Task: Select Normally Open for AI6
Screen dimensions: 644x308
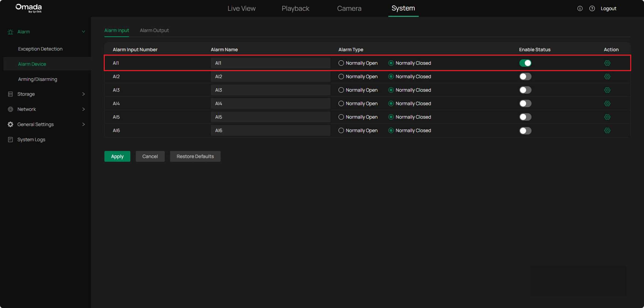Action: tap(341, 130)
